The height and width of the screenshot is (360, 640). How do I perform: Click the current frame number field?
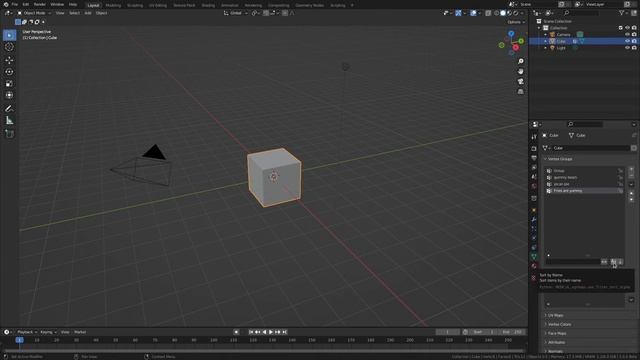tap(447, 332)
